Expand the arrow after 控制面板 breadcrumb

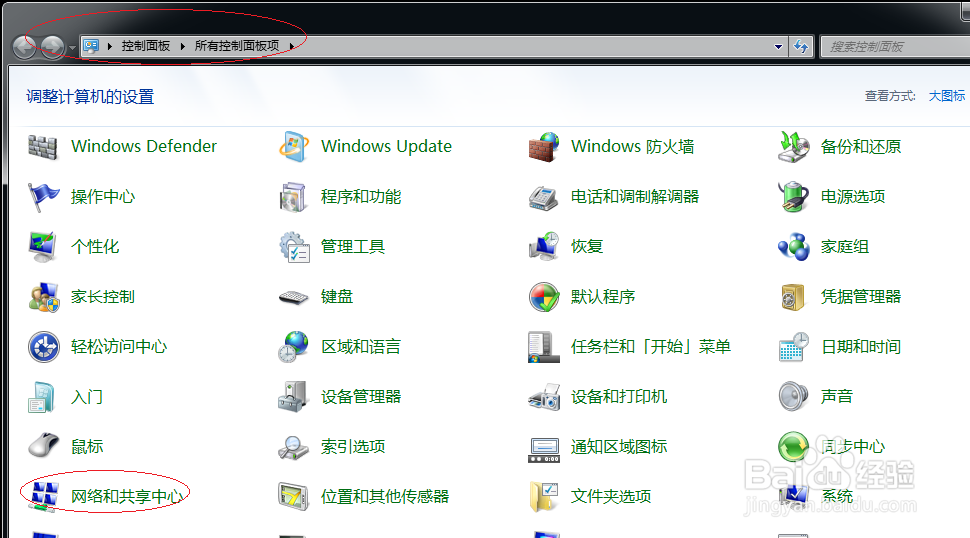(x=182, y=46)
